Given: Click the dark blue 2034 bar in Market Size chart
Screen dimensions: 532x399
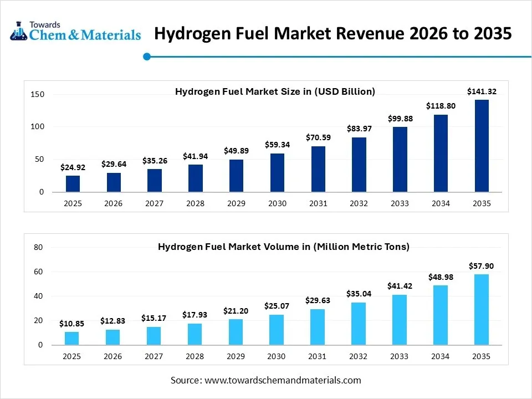Looking at the screenshot, I should click(441, 154).
